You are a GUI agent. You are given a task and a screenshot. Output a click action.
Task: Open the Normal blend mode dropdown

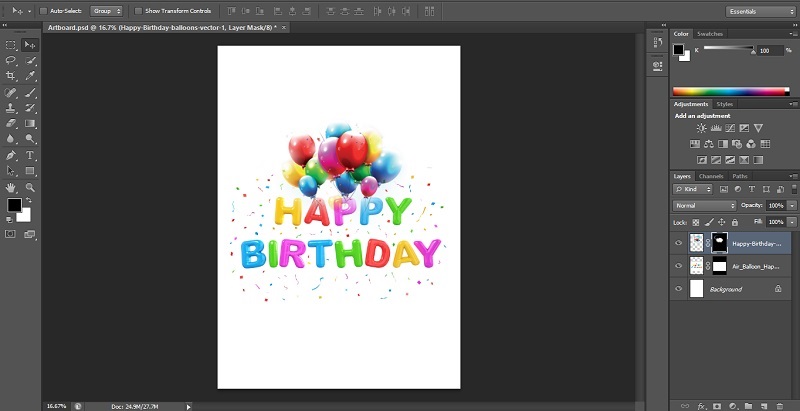pos(704,205)
